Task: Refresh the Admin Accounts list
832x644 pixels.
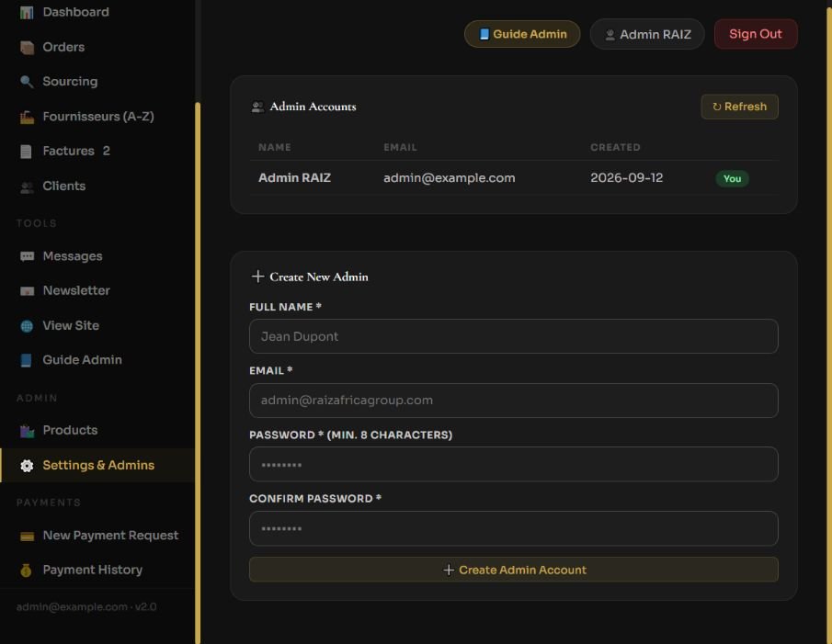Action: click(x=739, y=107)
